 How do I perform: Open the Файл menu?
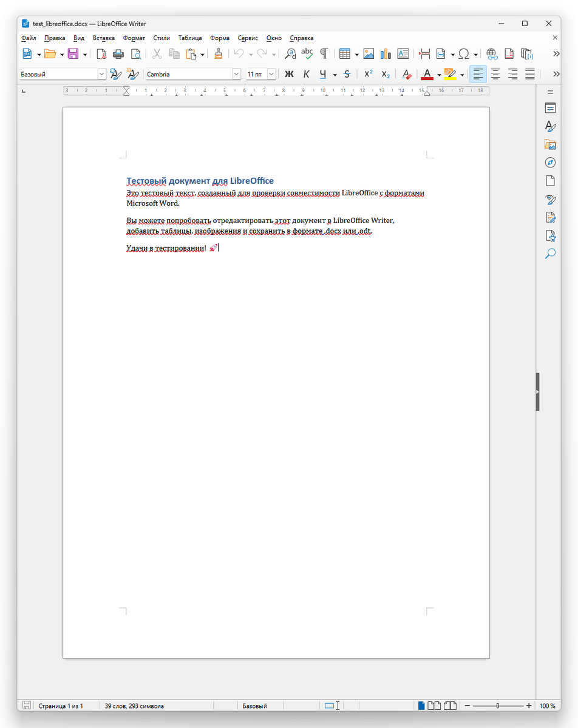[29, 38]
